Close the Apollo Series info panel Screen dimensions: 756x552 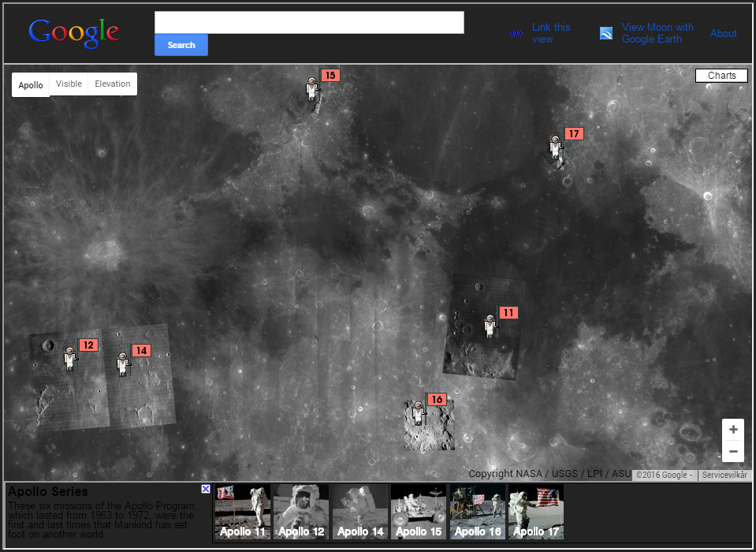[x=206, y=490]
